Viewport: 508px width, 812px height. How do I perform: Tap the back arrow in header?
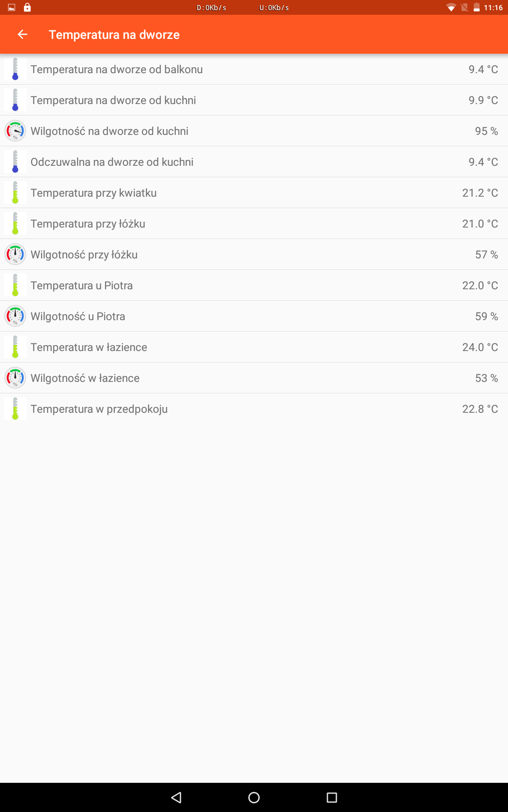(22, 34)
